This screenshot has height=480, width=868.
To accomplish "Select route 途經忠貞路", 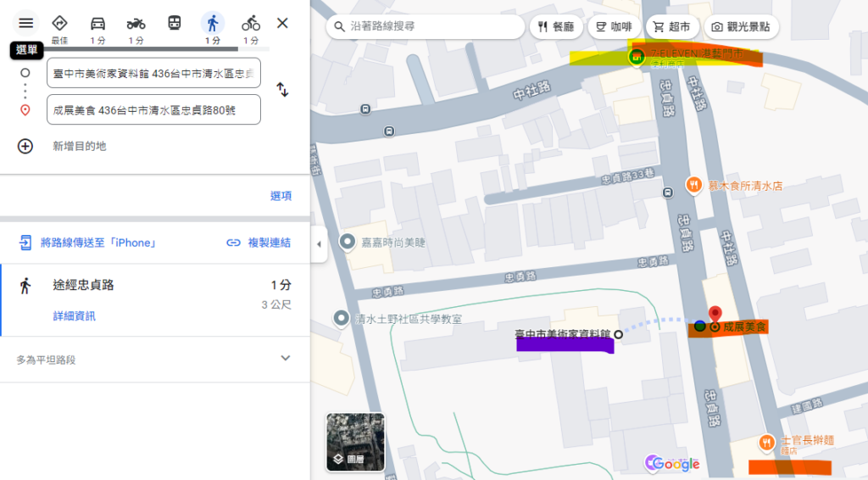I will coord(155,300).
